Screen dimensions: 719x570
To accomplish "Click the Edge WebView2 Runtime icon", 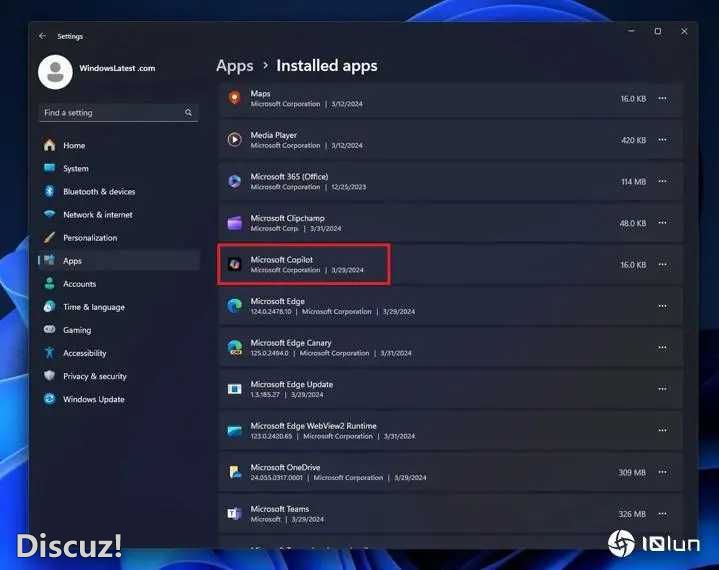I will tap(234, 431).
